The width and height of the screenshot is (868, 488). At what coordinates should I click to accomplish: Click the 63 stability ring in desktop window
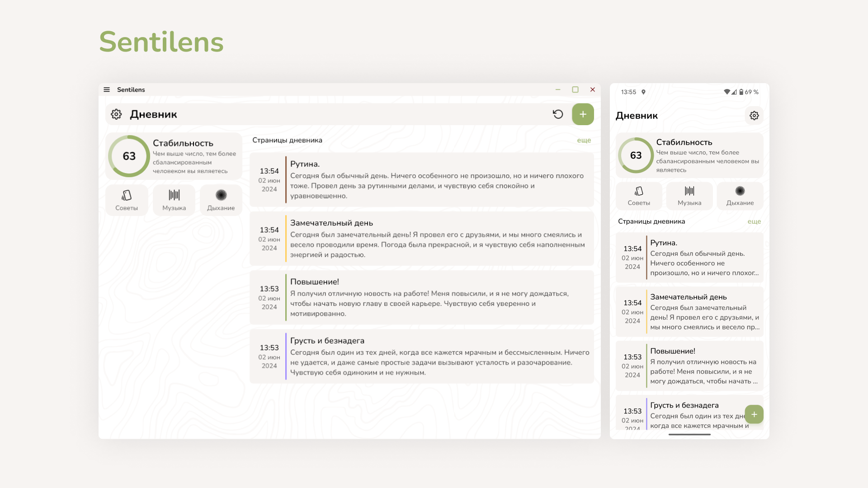(129, 156)
